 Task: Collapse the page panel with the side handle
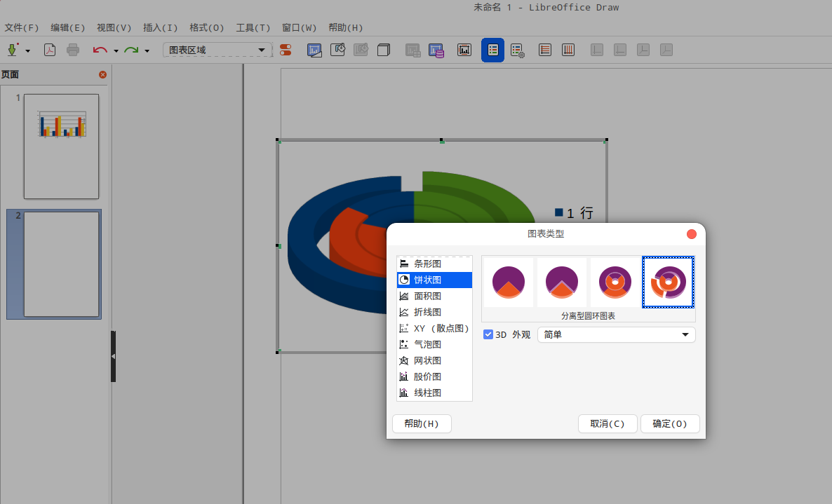point(113,356)
